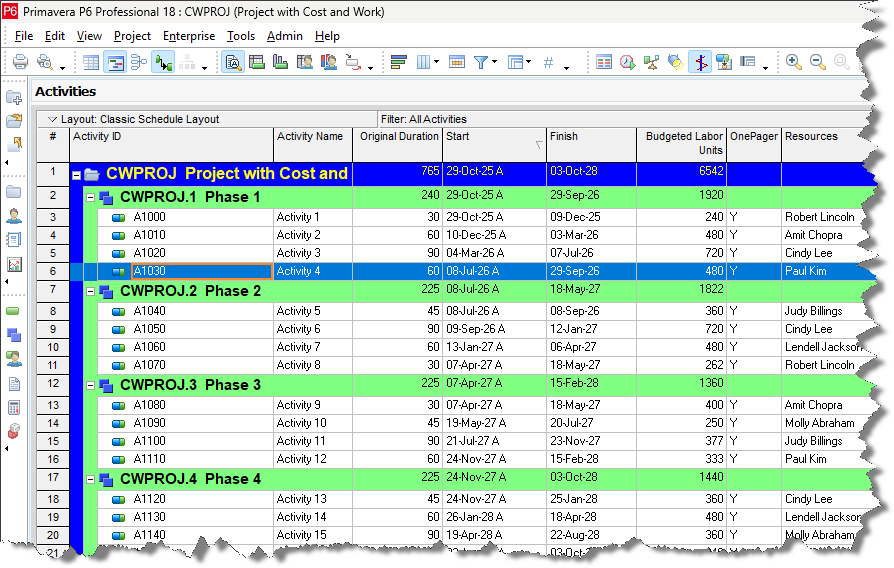Collapse the CWPROJ.3 Phase 3 group
The width and height of the screenshot is (894, 568).
coord(90,386)
